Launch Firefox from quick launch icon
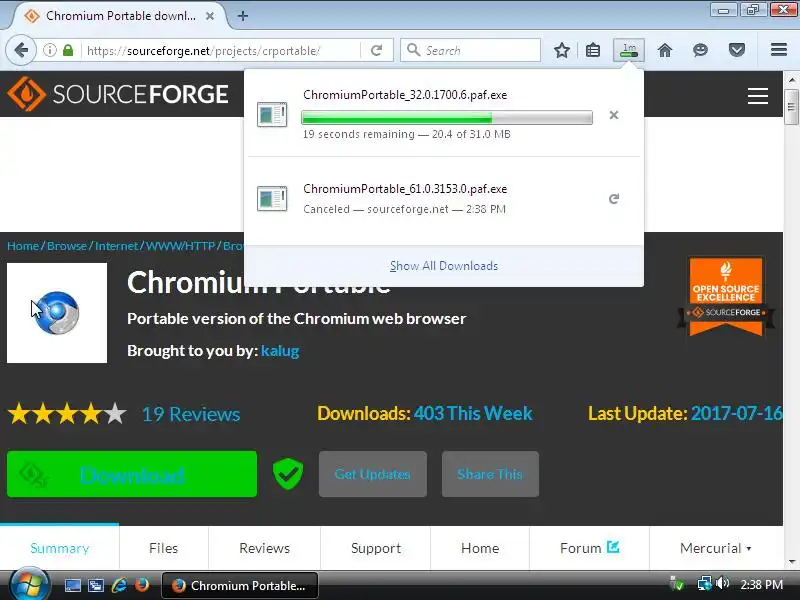This screenshot has height=600, width=800. 142,585
